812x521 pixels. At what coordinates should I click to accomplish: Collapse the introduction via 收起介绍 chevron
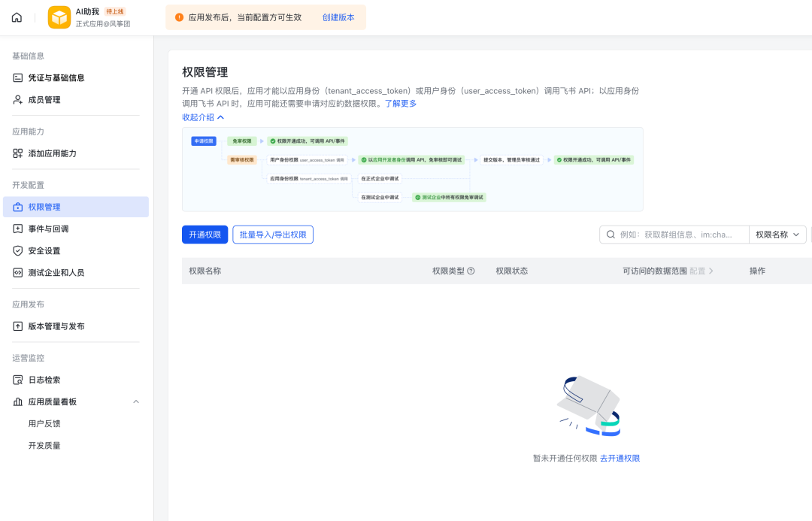220,118
